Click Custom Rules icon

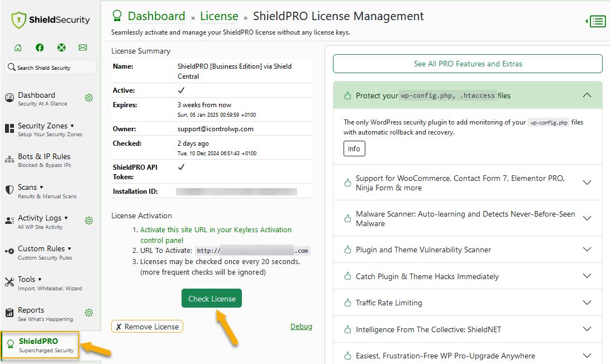coord(9,251)
